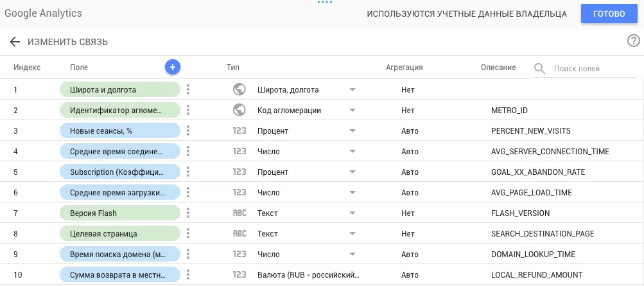Expand type dropdown in DOMAIN_LOOKUP_TIME row

(x=352, y=255)
